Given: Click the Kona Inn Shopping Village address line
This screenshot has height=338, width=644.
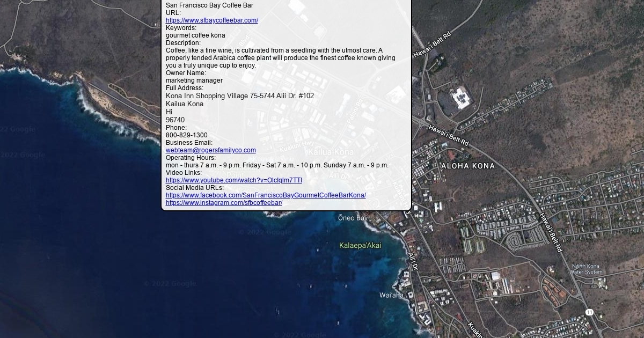Looking at the screenshot, I should click(x=239, y=96).
